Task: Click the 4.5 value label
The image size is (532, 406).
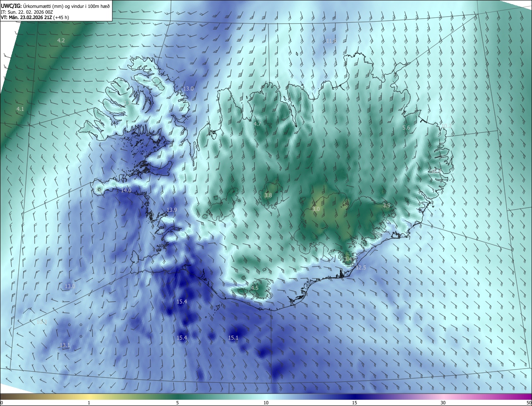Action: click(x=255, y=288)
